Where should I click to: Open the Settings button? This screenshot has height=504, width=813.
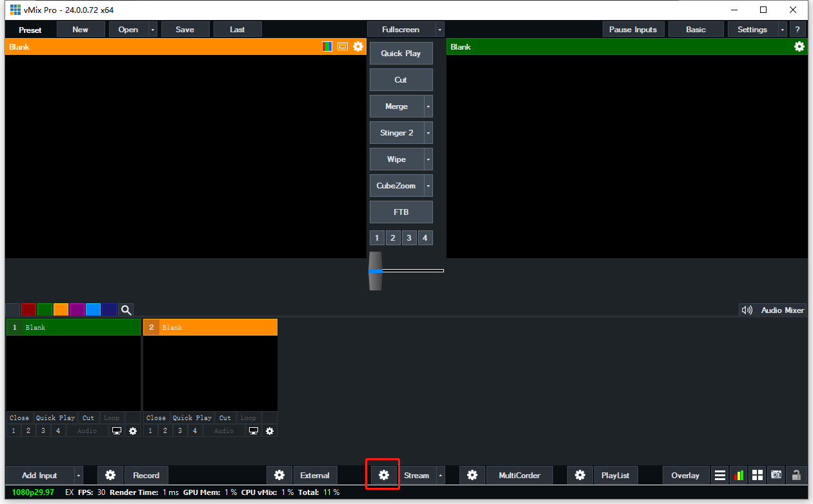point(752,29)
